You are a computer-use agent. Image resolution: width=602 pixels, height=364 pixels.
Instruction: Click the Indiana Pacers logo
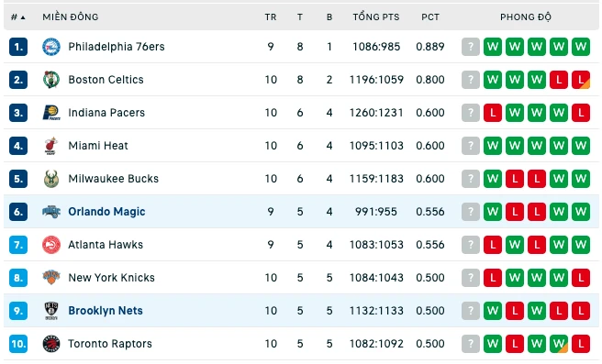coord(51,113)
